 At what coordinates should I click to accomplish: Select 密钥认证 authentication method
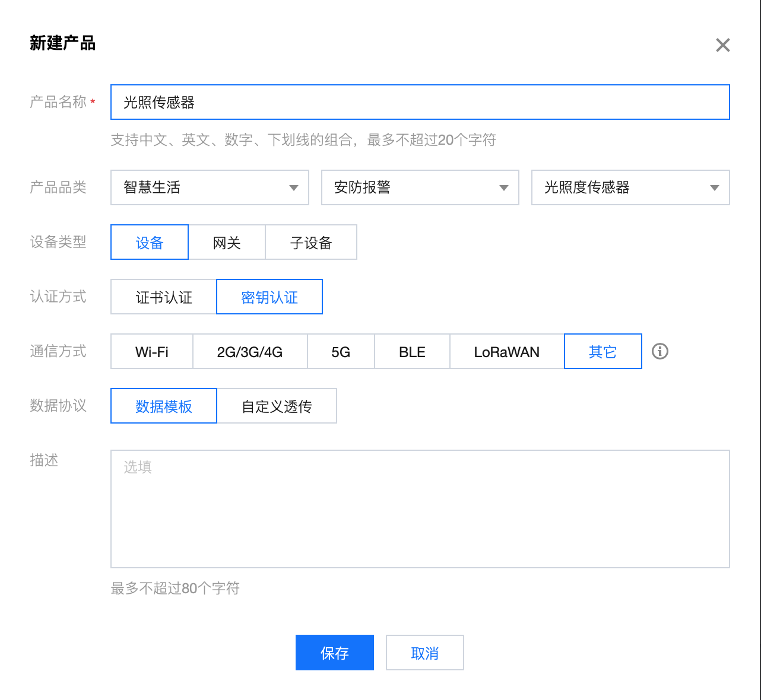pyautogui.click(x=269, y=297)
